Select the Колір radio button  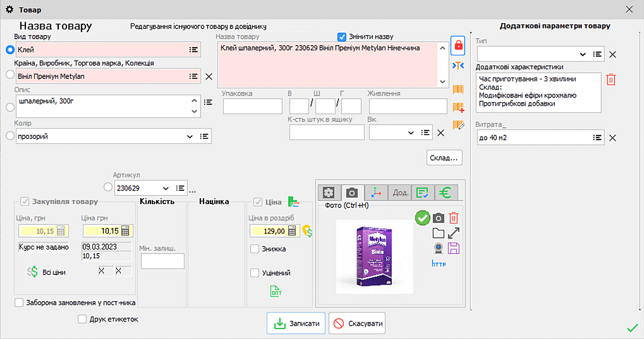pyautogui.click(x=9, y=136)
